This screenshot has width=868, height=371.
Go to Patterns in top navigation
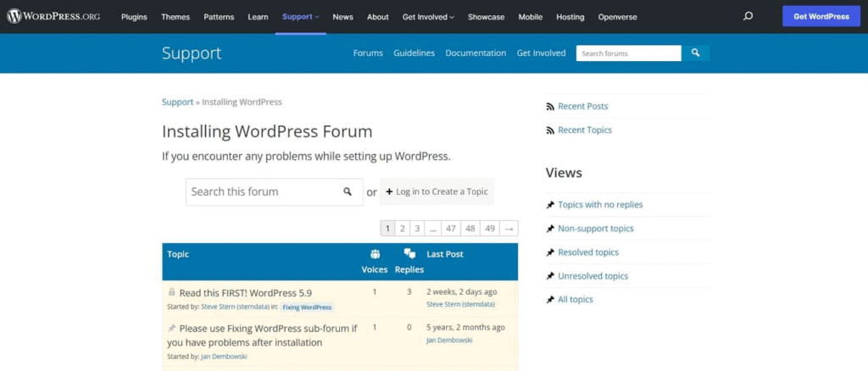click(x=219, y=17)
